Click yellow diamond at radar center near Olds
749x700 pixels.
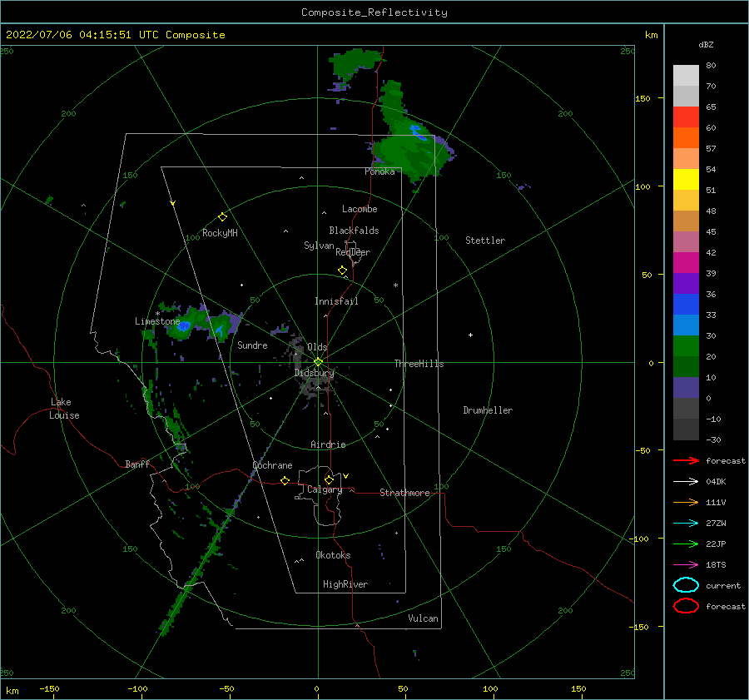tap(318, 362)
